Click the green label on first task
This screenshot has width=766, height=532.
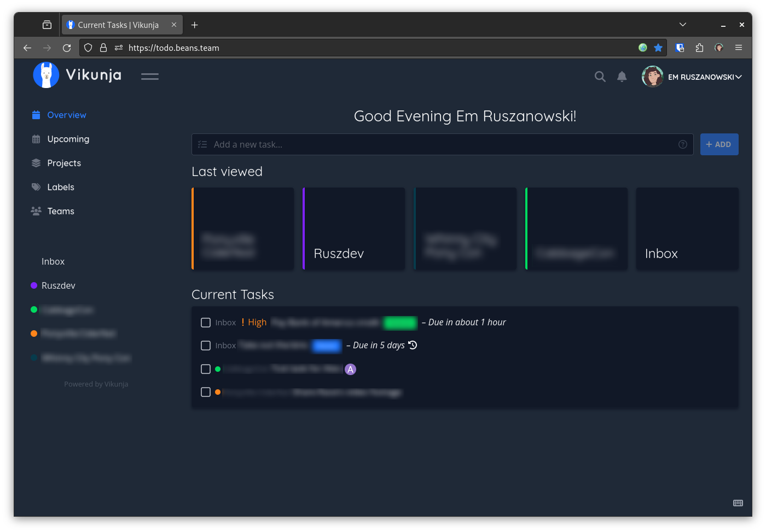click(400, 323)
